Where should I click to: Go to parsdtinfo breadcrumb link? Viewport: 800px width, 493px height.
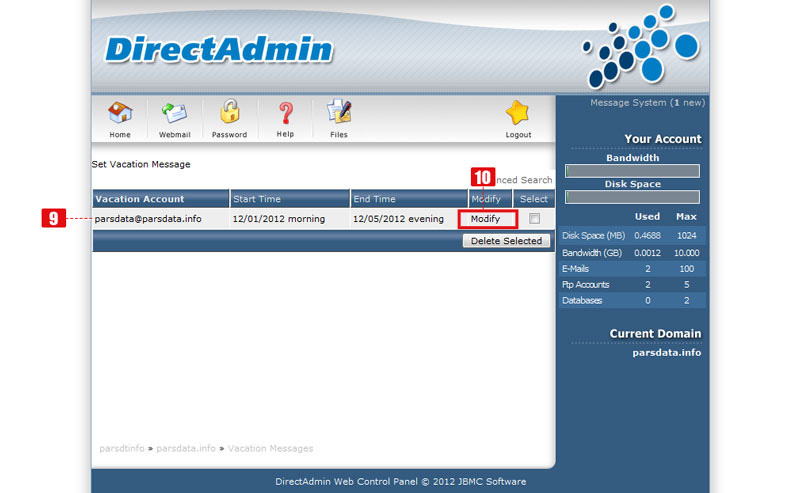pyautogui.click(x=122, y=449)
